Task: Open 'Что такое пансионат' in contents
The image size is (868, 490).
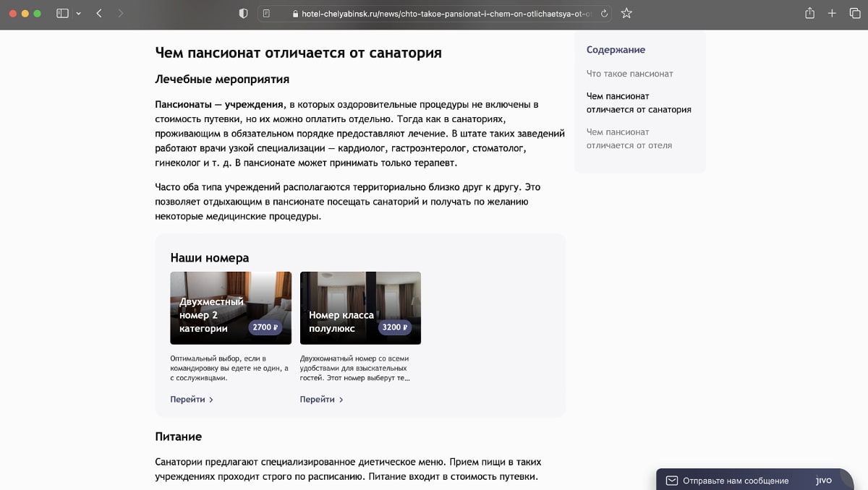Action: click(x=631, y=74)
